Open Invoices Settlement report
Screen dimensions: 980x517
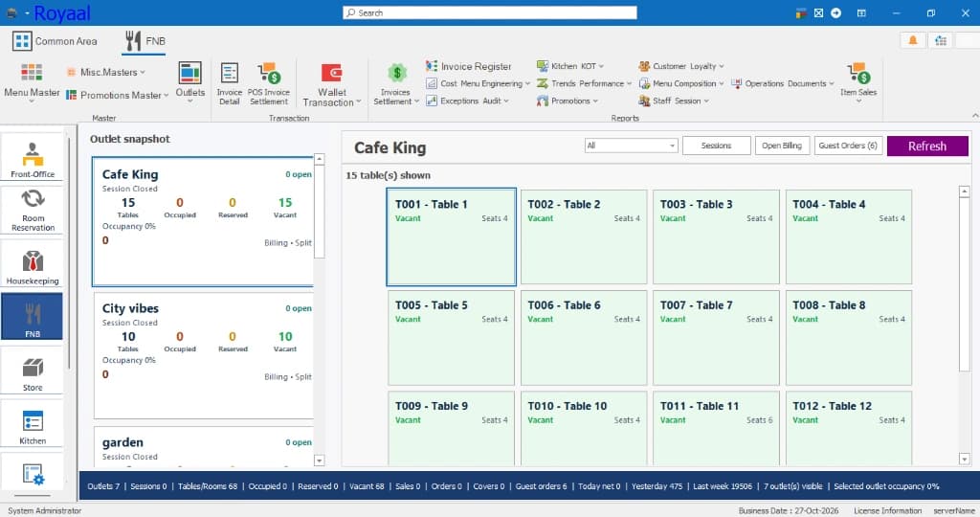[x=395, y=84]
